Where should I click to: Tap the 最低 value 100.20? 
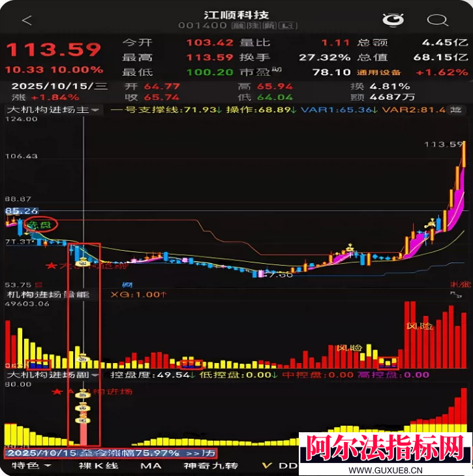[x=209, y=72]
